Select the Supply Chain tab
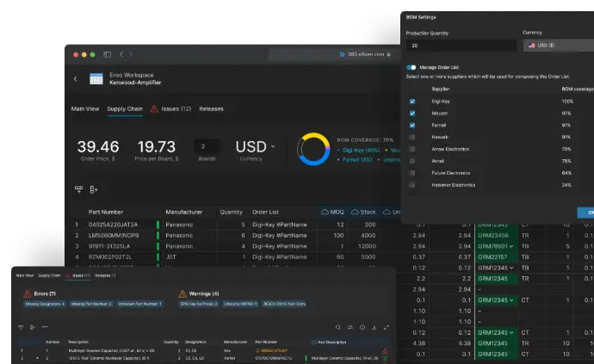594x364 pixels. [x=125, y=108]
